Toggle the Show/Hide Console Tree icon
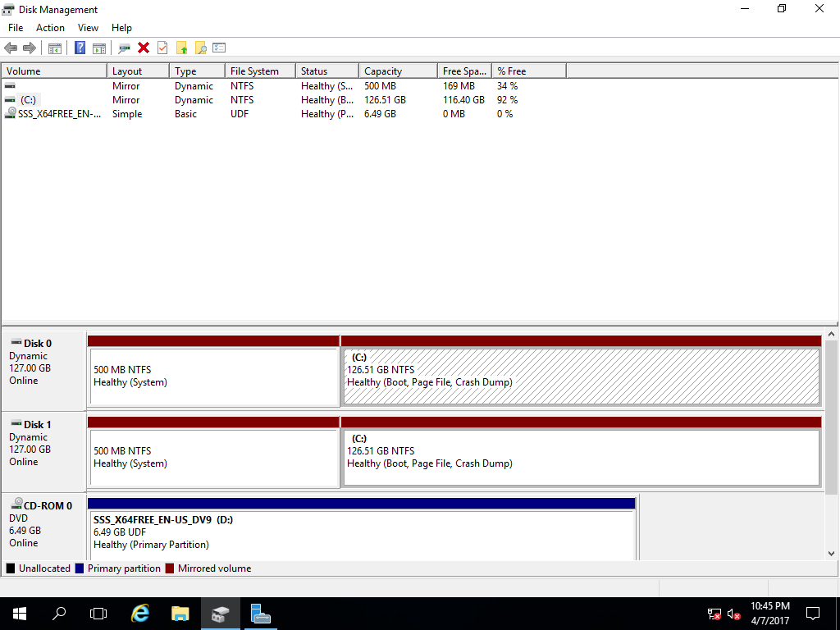Screen dimensions: 840x630 click(55, 48)
